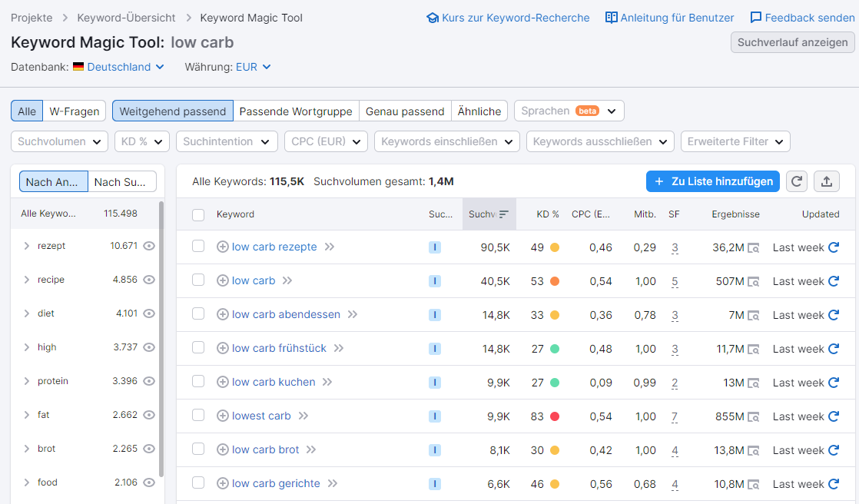The width and height of the screenshot is (859, 504).
Task: Add "low carb rezepte" via its plus icon
Action: tap(222, 247)
